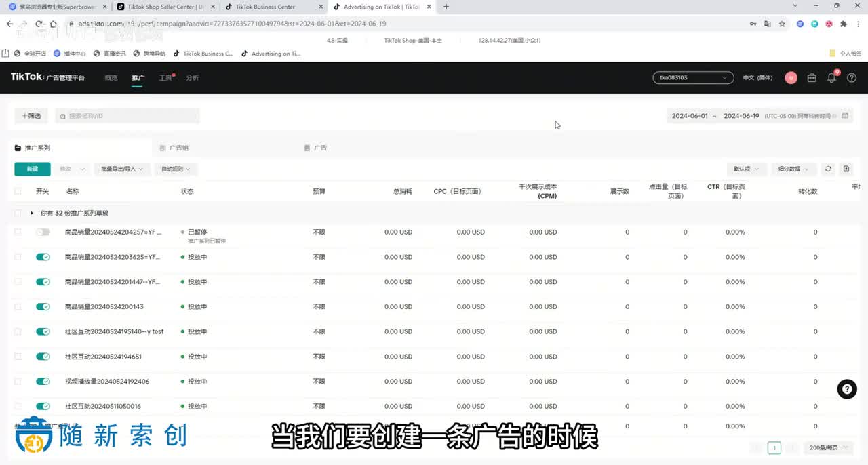Screen dimensions: 868x465
Task: Open the help question mark in the header
Action: click(x=852, y=78)
